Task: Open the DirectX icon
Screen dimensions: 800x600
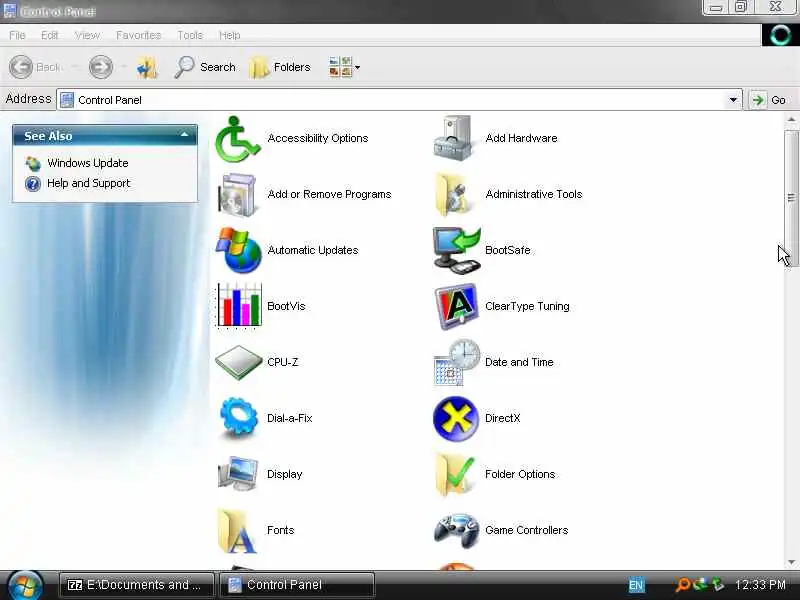Action: coord(456,418)
